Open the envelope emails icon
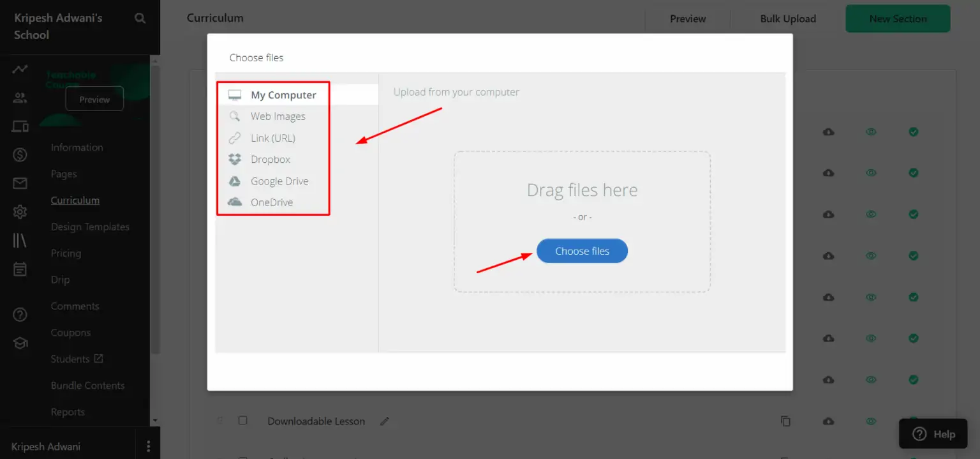This screenshot has width=980, height=459. 20,183
